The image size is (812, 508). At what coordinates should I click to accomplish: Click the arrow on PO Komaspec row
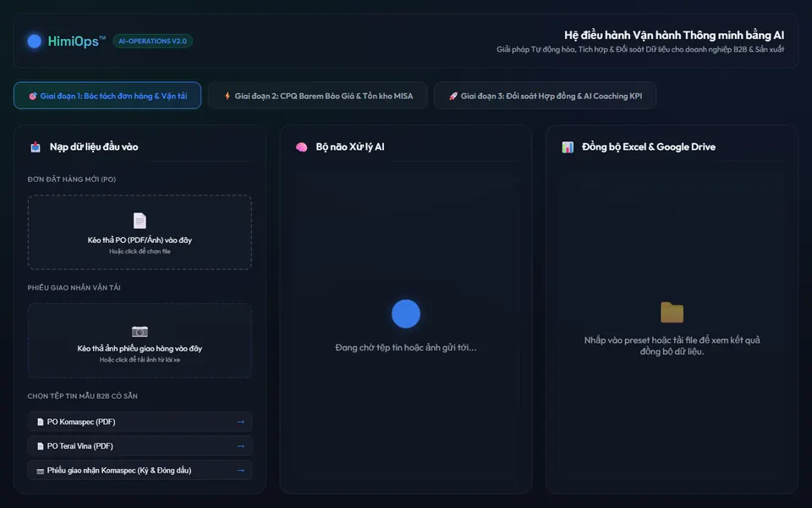[x=240, y=422]
